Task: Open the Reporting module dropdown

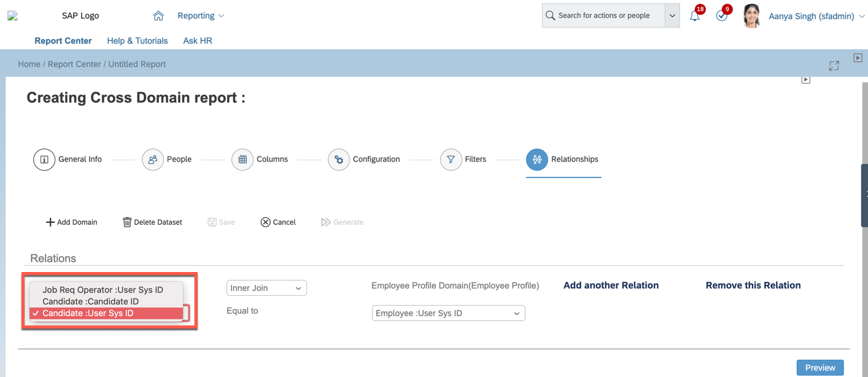Action: click(201, 16)
